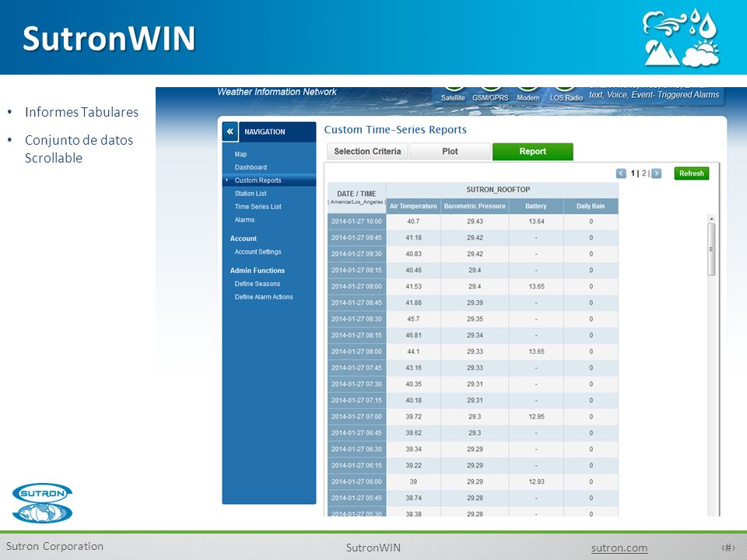Screen dimensions: 747x560
Task: Click the scrollbar up arrow in report
Action: 711,219
